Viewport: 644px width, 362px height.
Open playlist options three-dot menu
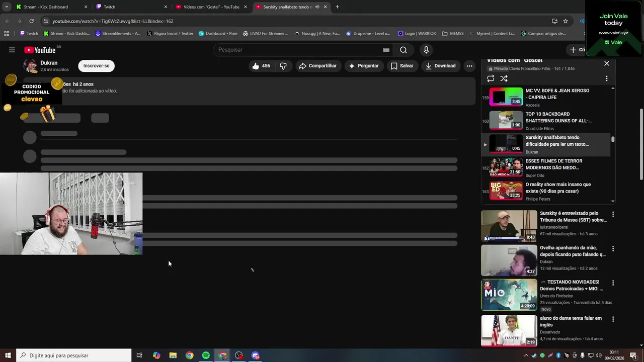607,78
